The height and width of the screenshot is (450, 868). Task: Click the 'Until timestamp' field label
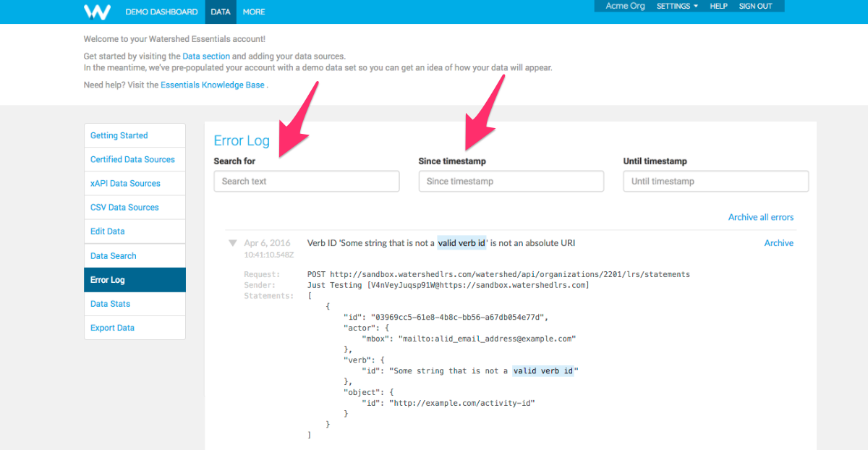[x=655, y=161]
